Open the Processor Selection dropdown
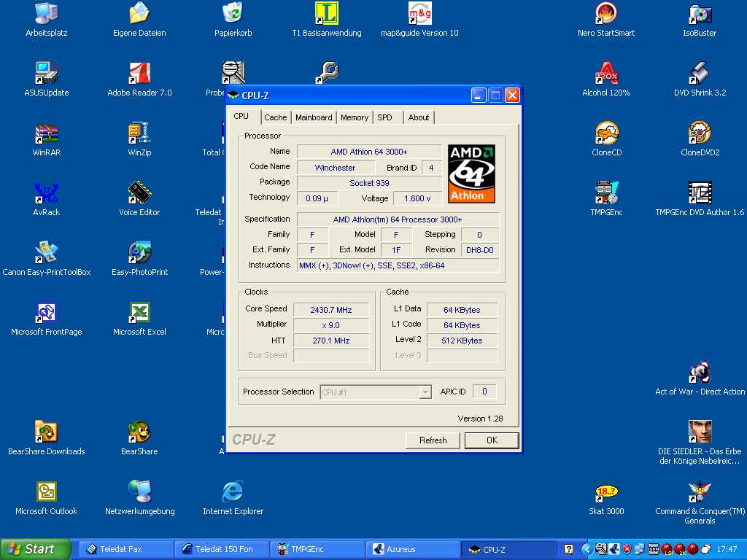 coord(376,392)
